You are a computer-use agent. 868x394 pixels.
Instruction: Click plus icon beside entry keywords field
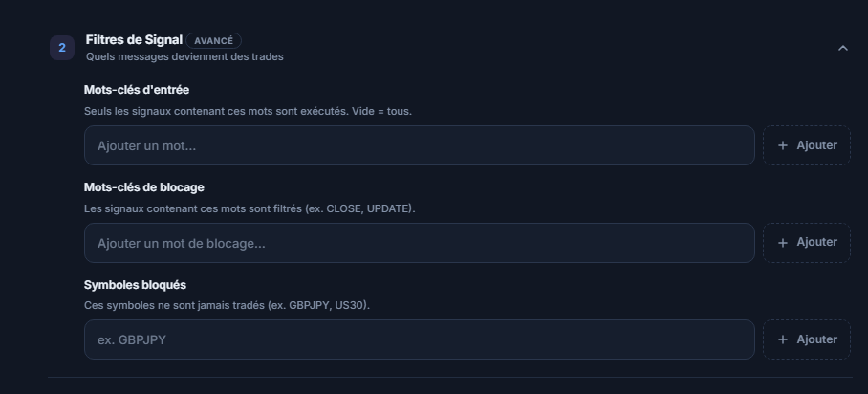click(x=782, y=145)
